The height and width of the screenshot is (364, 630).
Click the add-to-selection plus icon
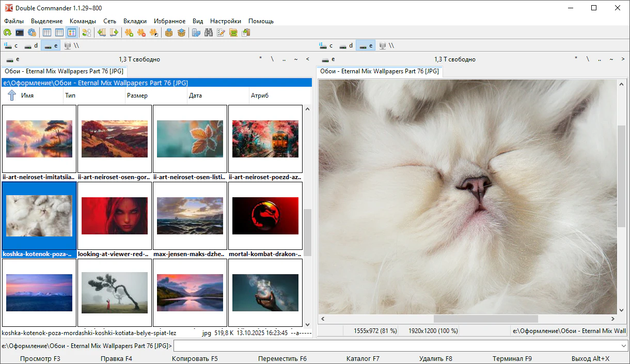[129, 33]
